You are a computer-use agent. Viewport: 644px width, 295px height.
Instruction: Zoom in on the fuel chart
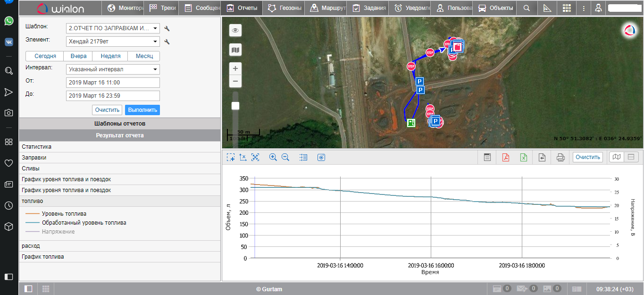273,157
